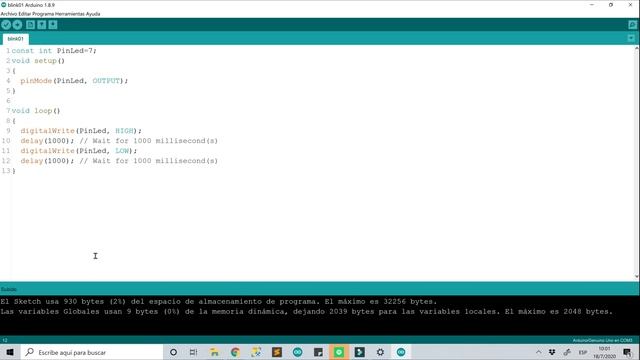Click the pinMode(PinLed, OUTPUT) line

[74, 81]
